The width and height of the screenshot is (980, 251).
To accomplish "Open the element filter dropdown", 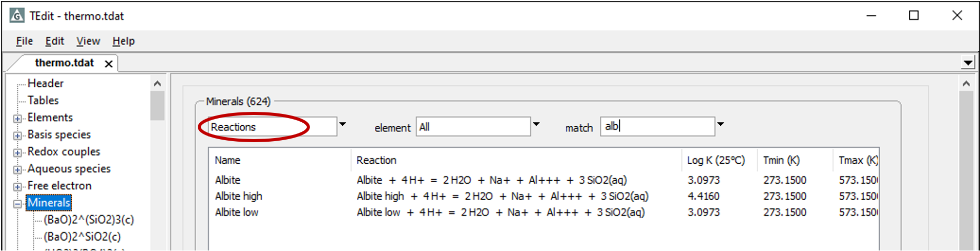I will tap(536, 124).
